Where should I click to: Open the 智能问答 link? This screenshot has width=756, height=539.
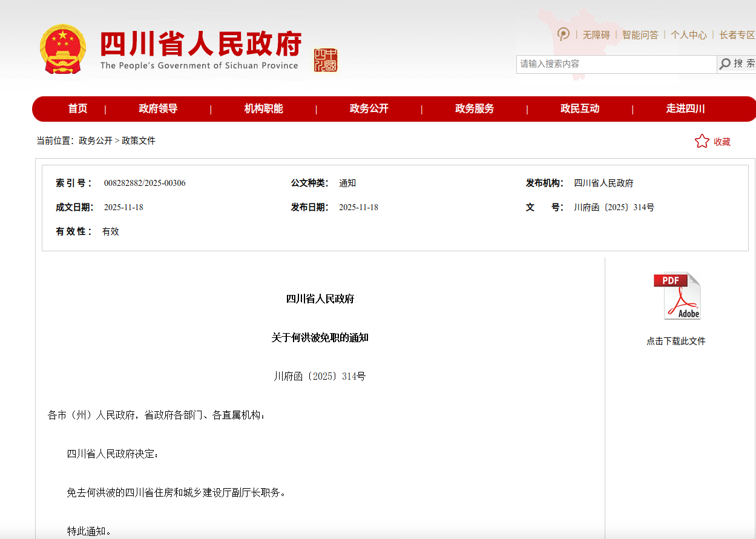pyautogui.click(x=640, y=35)
